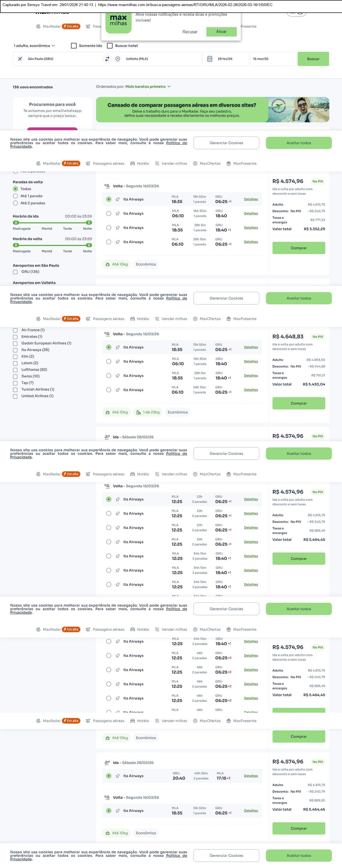Click the calendar icon beside 28 fev/26

coord(209,59)
